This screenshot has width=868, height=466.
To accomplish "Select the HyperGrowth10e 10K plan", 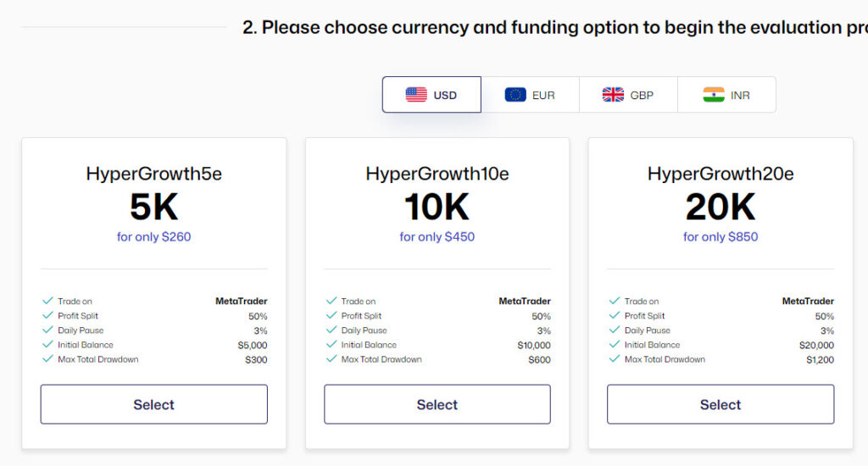I will click(437, 404).
